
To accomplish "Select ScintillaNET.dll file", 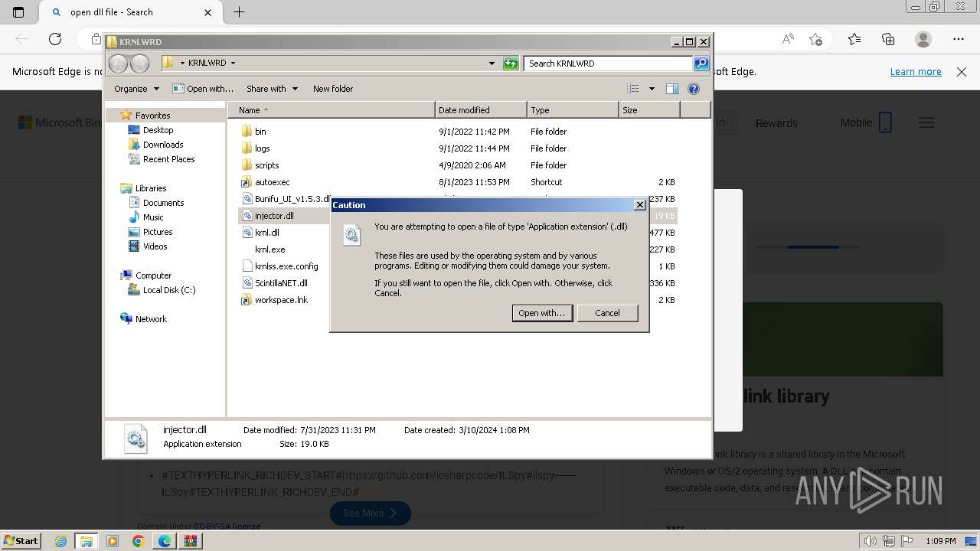I will point(281,283).
